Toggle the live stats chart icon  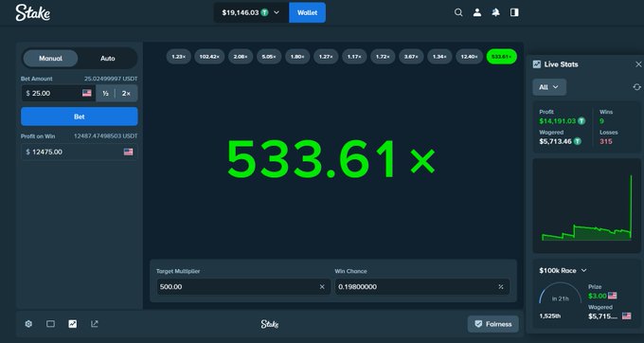point(73,324)
